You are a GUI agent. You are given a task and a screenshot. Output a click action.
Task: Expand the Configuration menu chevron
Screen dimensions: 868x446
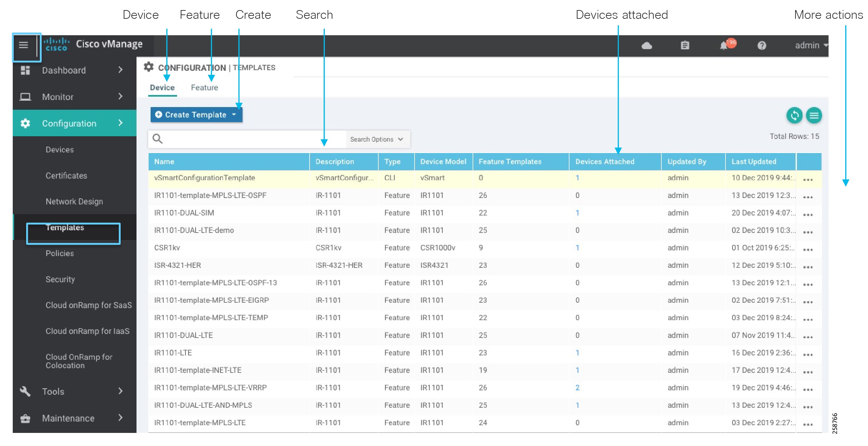pyautogui.click(x=121, y=123)
